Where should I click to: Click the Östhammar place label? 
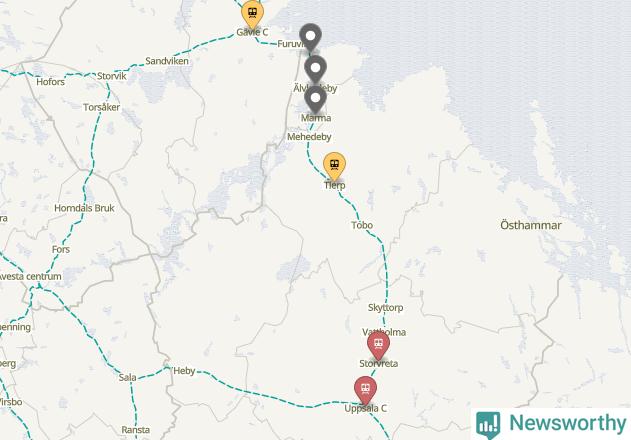(531, 225)
